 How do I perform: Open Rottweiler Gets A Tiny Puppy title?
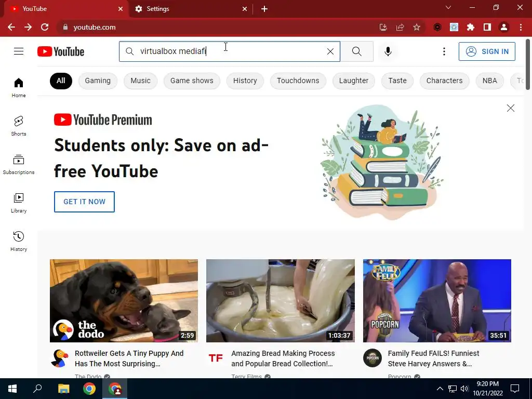129,358
